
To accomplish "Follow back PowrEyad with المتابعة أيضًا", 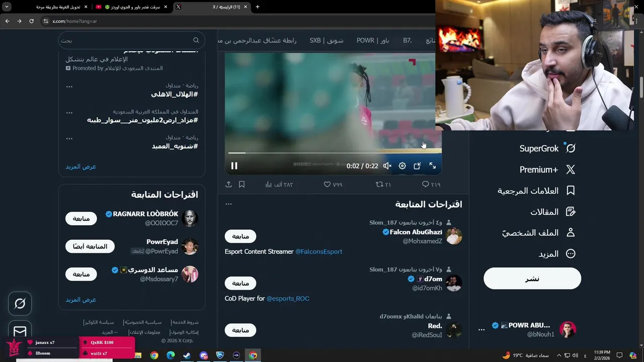I will coord(90,246).
